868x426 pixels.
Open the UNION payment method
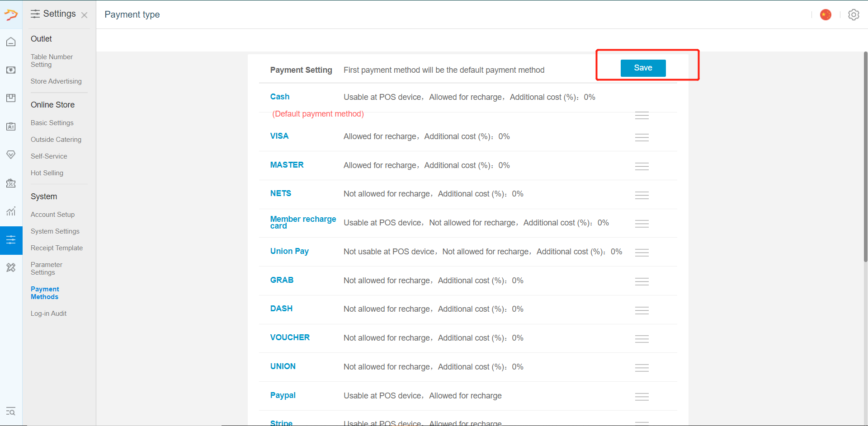coord(283,366)
